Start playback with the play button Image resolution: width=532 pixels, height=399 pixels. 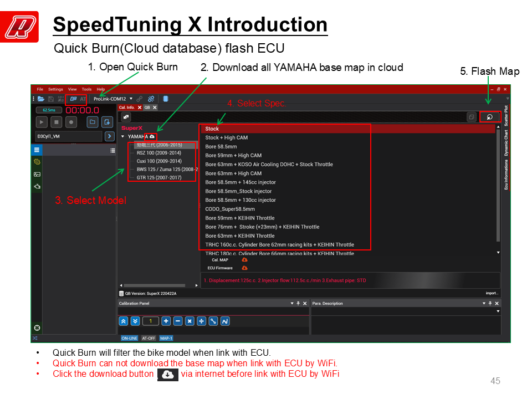[42, 122]
